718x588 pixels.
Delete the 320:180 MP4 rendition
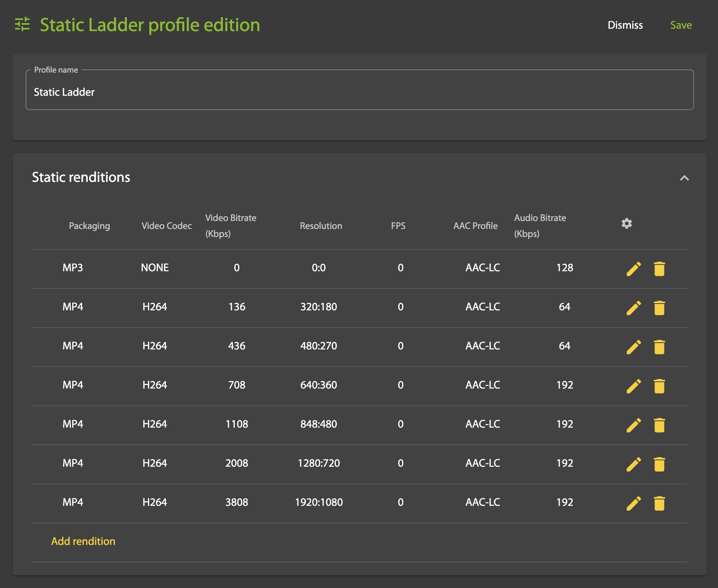tap(659, 307)
